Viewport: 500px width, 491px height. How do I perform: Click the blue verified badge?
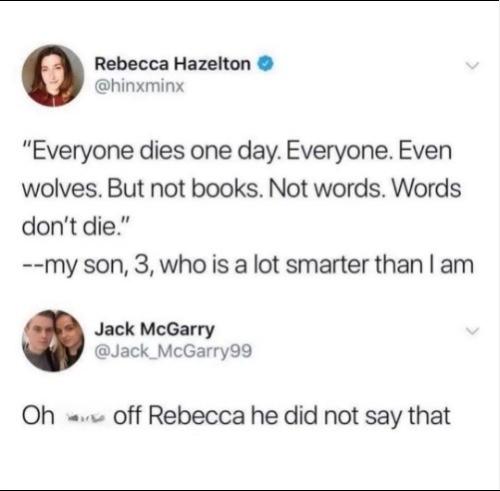coord(266,64)
